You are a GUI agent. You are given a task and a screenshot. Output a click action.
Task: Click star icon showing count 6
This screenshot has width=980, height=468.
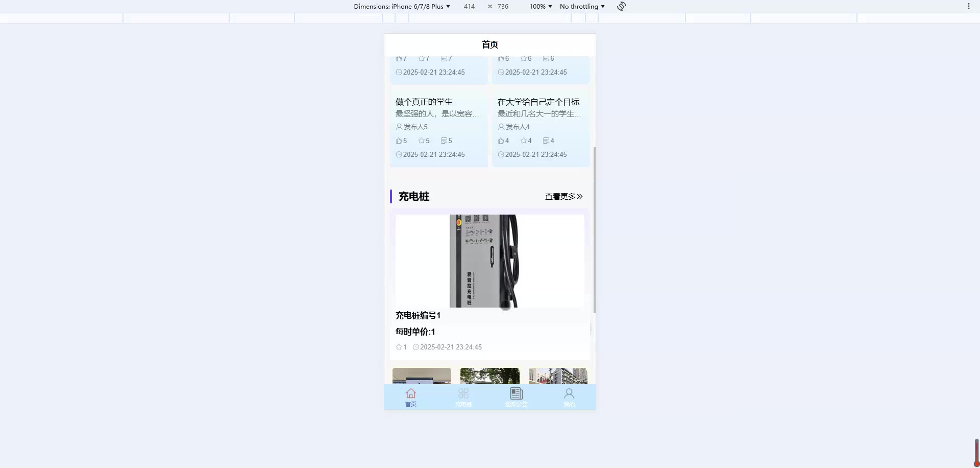tap(523, 59)
